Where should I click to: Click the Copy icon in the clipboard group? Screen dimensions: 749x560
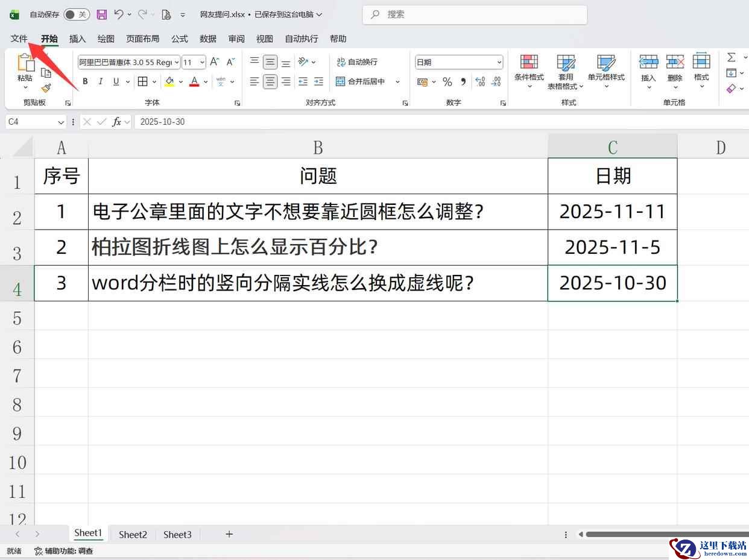tap(46, 73)
